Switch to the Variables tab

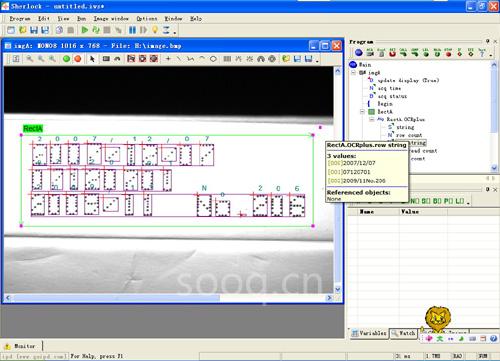(369, 333)
